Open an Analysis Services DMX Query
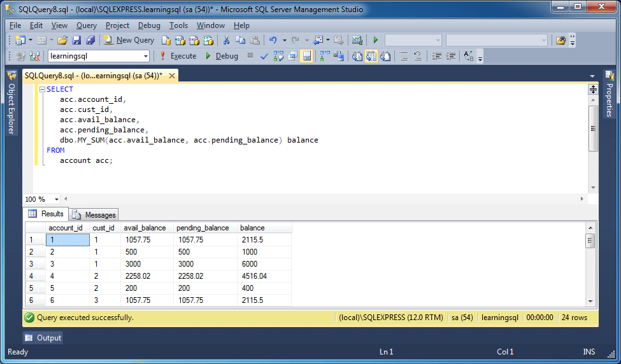Screen dimensions: 621x364 click(194, 40)
